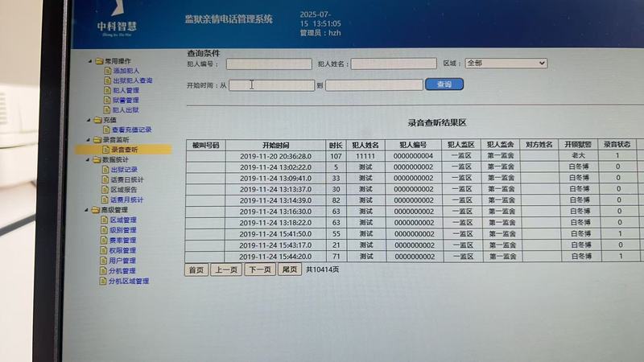Screen dimensions: 644x362
Task: Open the 区域 dropdown showing 全部
Action: click(506, 64)
